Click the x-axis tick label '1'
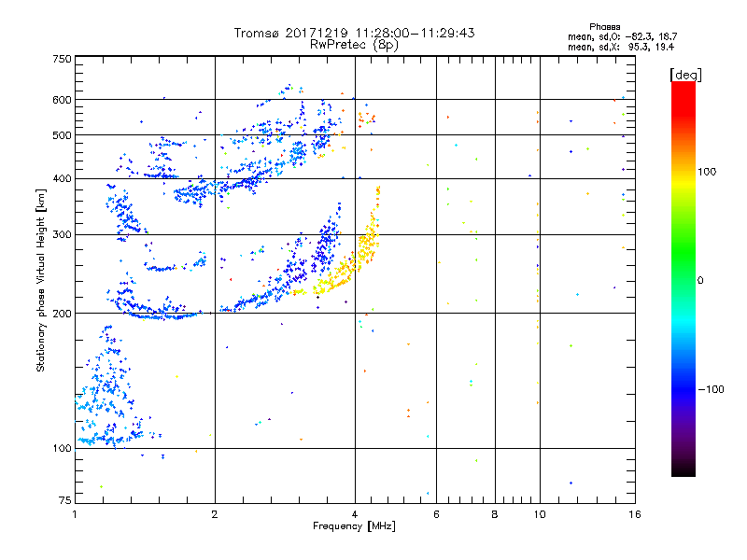747x560 pixels. pos(75,514)
